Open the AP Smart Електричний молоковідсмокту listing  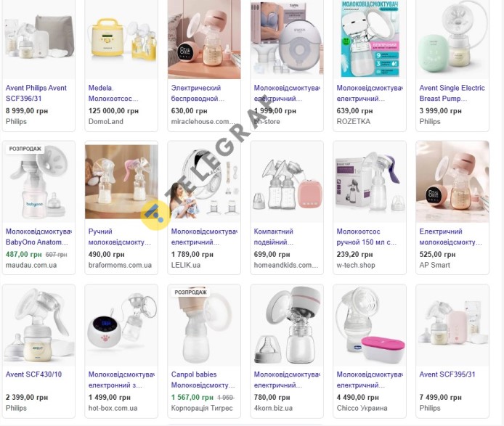click(x=451, y=237)
